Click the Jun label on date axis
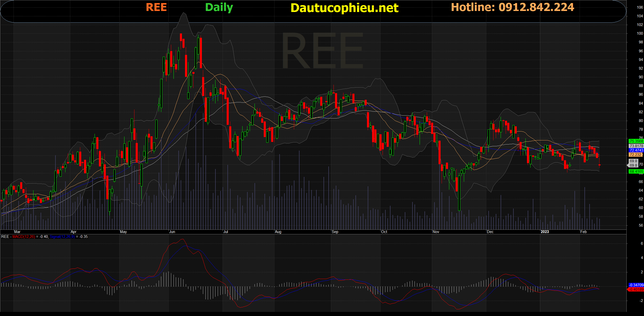Viewport: 644px width, 316px height. tap(172, 232)
